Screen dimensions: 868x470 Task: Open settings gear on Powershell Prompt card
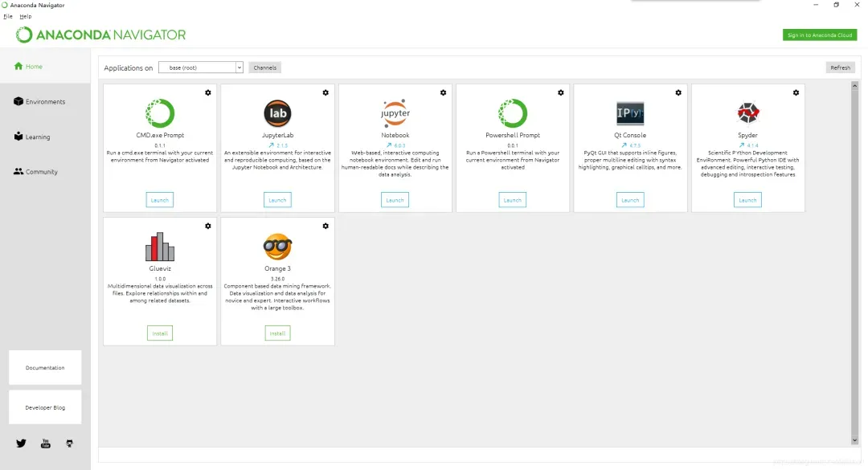click(561, 92)
